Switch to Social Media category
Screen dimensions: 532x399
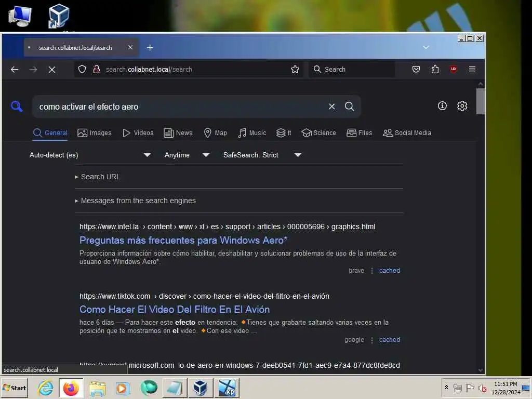[407, 132]
